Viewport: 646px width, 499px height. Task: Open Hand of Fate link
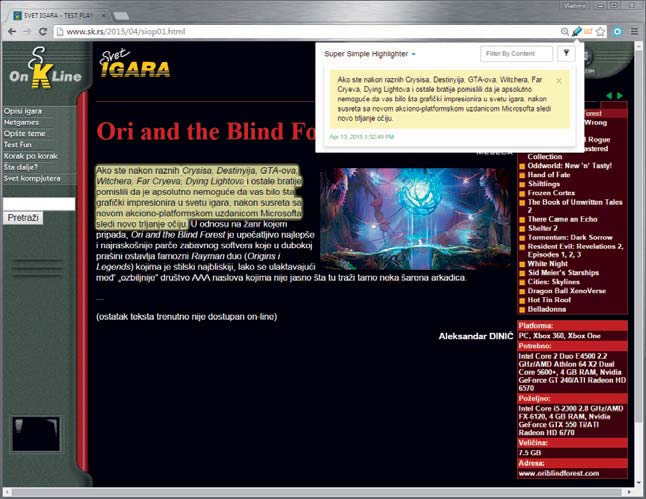549,175
